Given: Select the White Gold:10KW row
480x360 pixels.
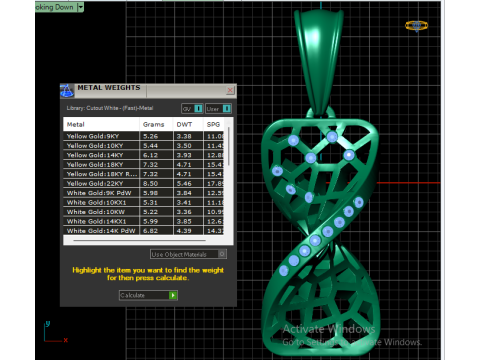Looking at the screenshot, I should tap(143, 212).
